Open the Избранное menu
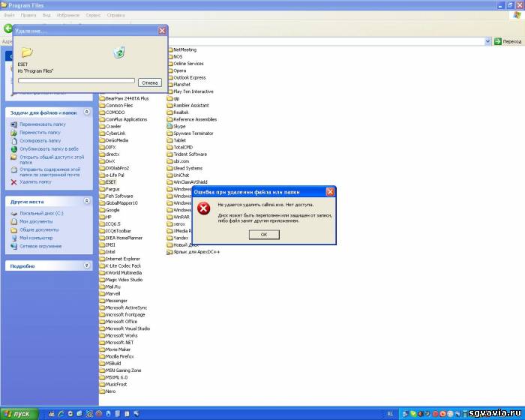 [68, 16]
